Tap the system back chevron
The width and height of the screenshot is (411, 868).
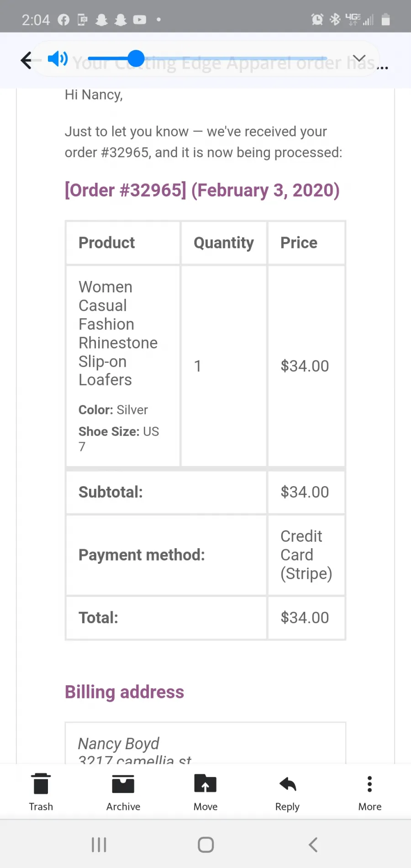[x=313, y=845]
